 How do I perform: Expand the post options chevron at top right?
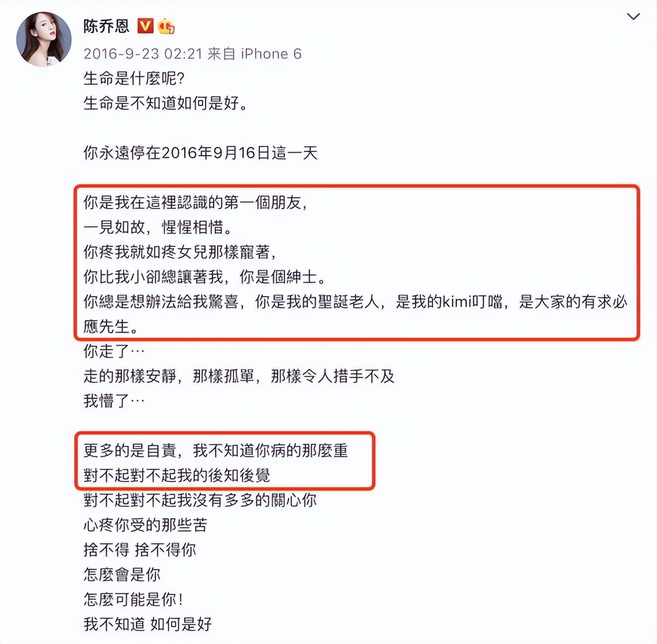[x=633, y=17]
